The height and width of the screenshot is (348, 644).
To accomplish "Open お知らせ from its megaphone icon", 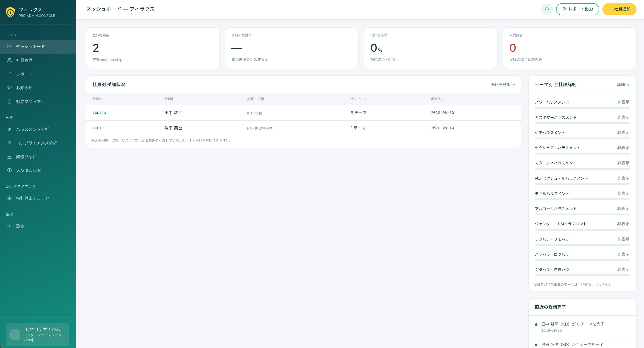I will (x=10, y=87).
